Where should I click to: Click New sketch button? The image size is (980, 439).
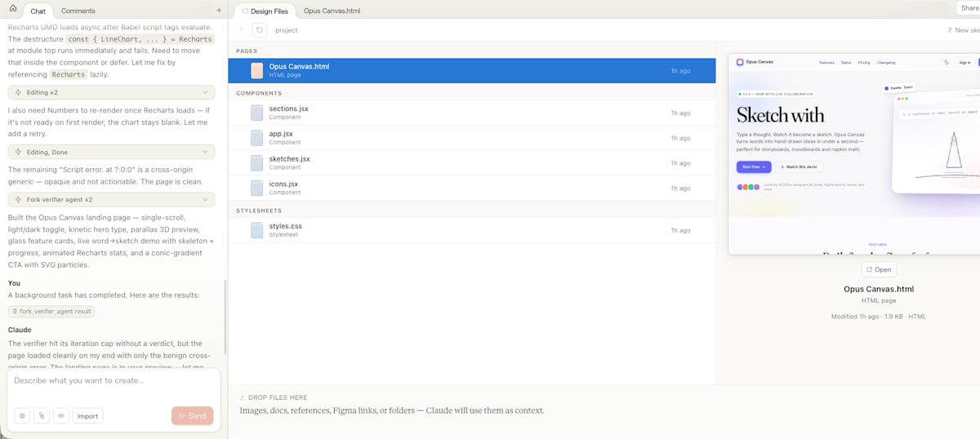pyautogui.click(x=963, y=30)
